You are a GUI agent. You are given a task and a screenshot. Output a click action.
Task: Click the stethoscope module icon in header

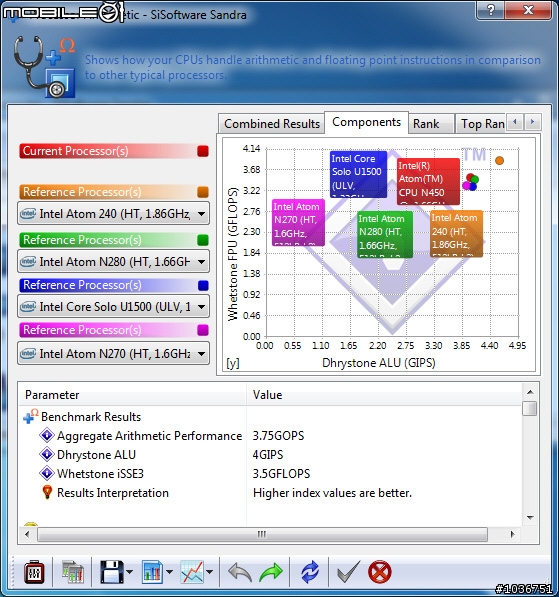pos(44,66)
